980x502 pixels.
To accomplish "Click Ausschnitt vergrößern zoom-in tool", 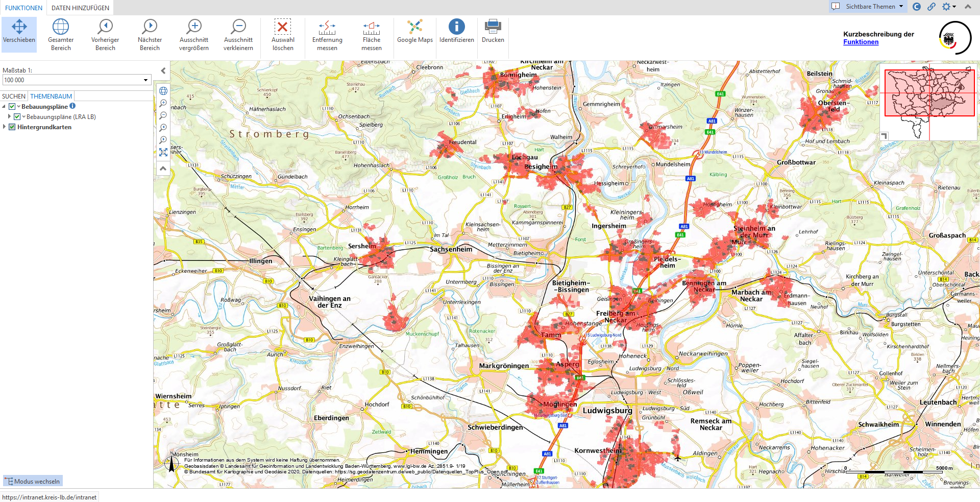I will (x=194, y=34).
